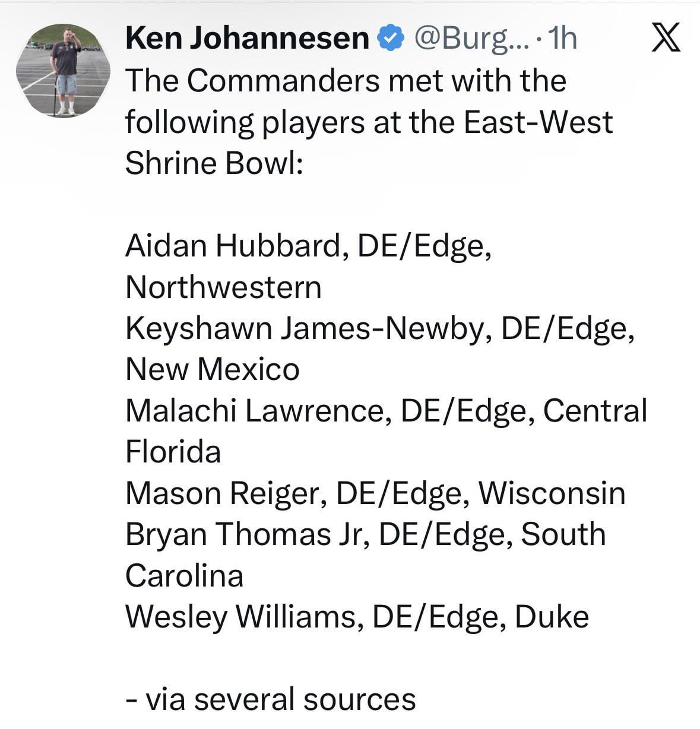Select the name Keyshawn James-Newby
The width and height of the screenshot is (700, 729).
pos(304,328)
